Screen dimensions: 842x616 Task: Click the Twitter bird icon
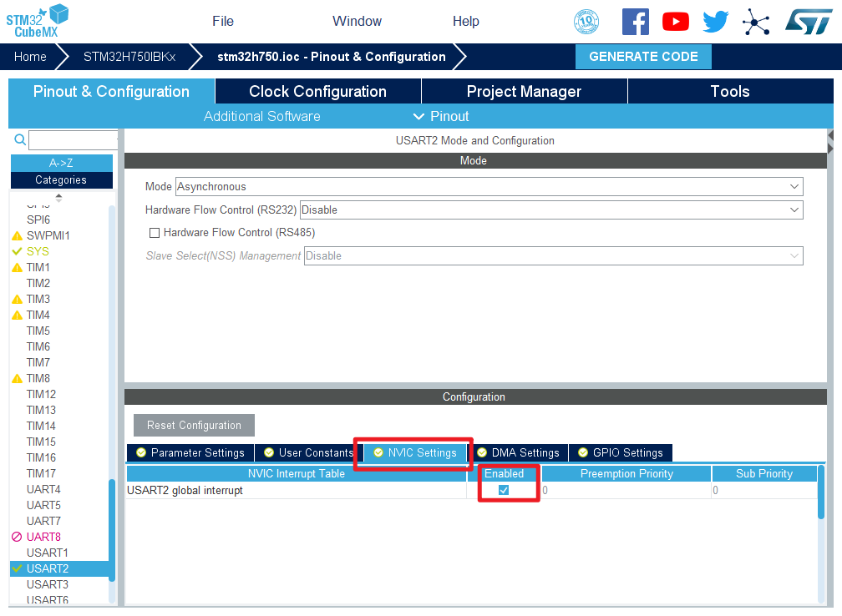pyautogui.click(x=716, y=22)
